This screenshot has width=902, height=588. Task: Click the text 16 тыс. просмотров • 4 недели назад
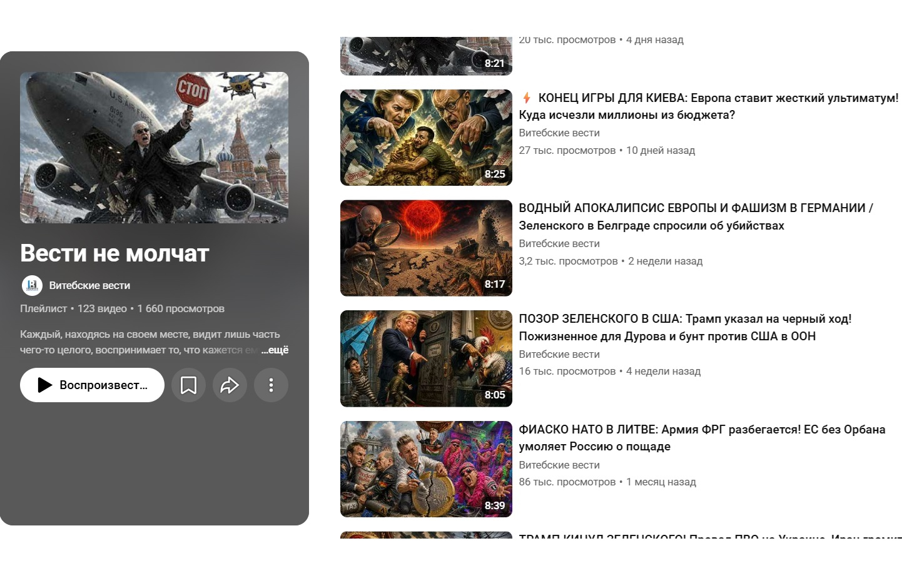click(610, 371)
